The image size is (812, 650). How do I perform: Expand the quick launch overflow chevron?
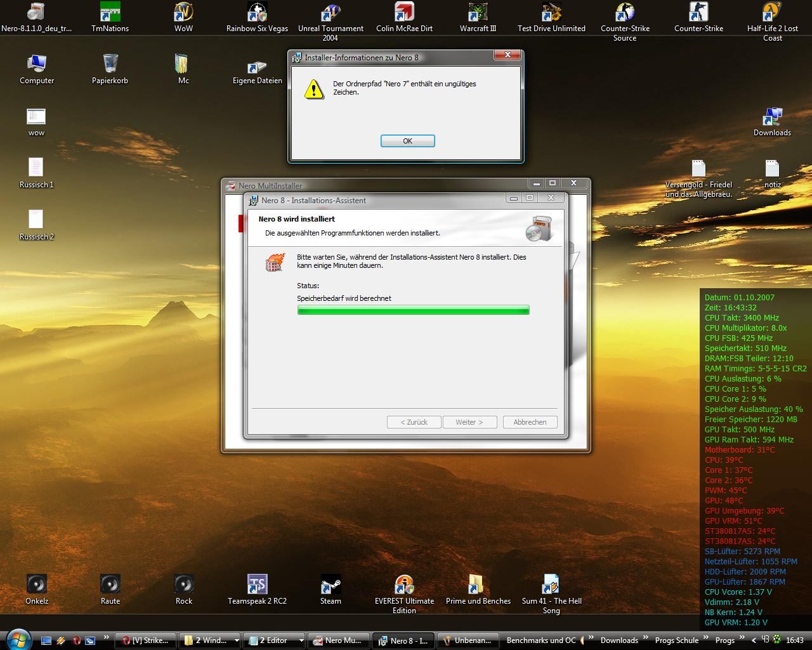[107, 638]
